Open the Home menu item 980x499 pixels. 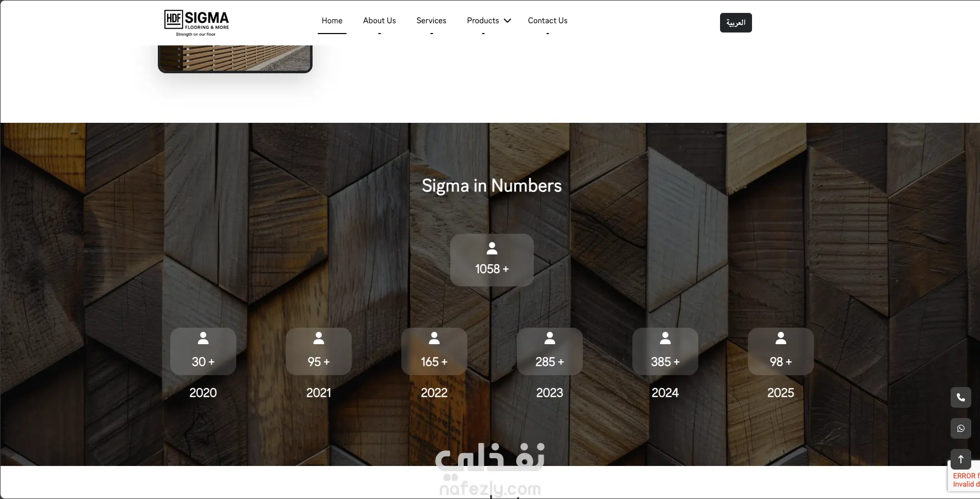[x=332, y=21]
